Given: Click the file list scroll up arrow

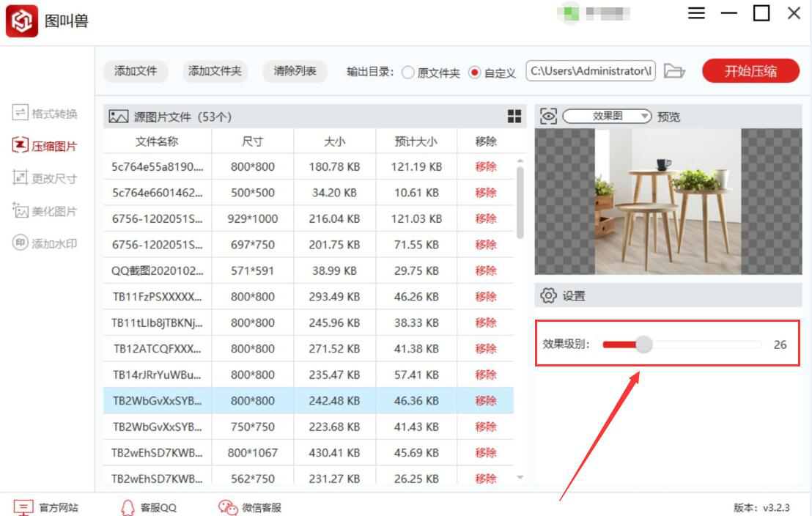Looking at the screenshot, I should click(520, 161).
